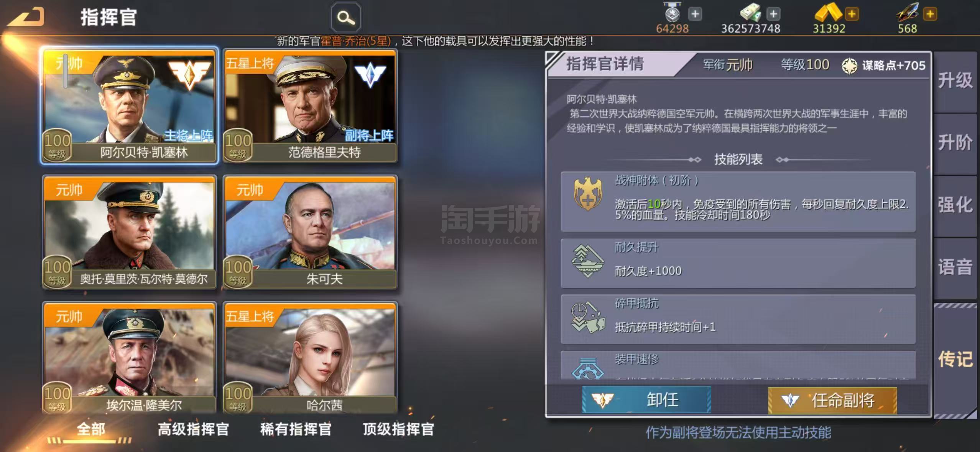The height and width of the screenshot is (452, 980).
Task: Add gold bars using plus beside 31392
Action: (852, 14)
